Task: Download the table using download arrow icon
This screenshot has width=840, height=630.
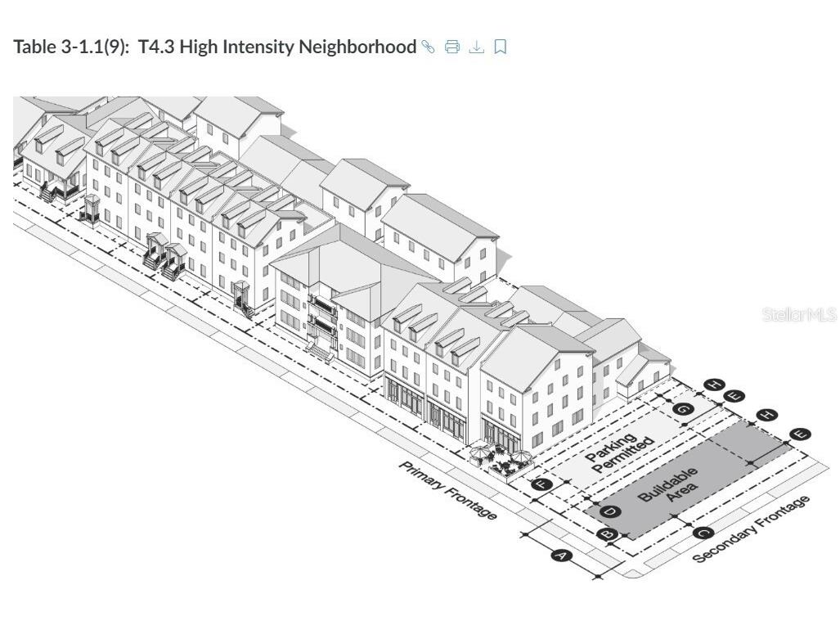Action: (476, 48)
